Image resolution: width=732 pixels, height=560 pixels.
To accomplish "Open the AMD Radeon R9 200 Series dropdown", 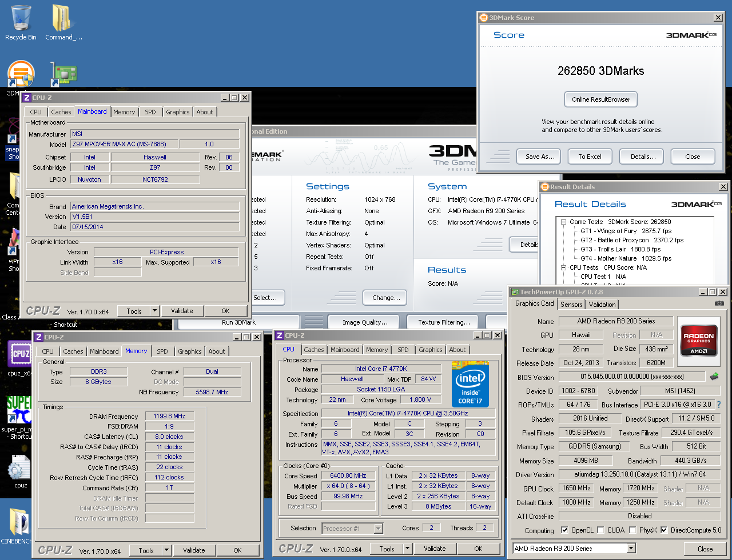I will pos(631,549).
